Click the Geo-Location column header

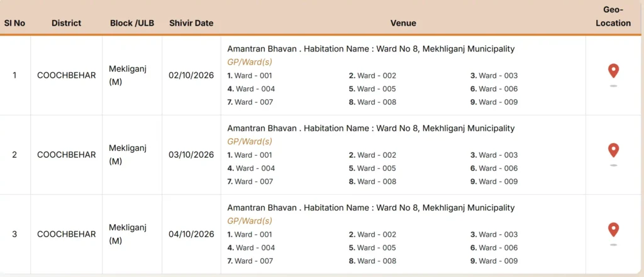tap(613, 17)
